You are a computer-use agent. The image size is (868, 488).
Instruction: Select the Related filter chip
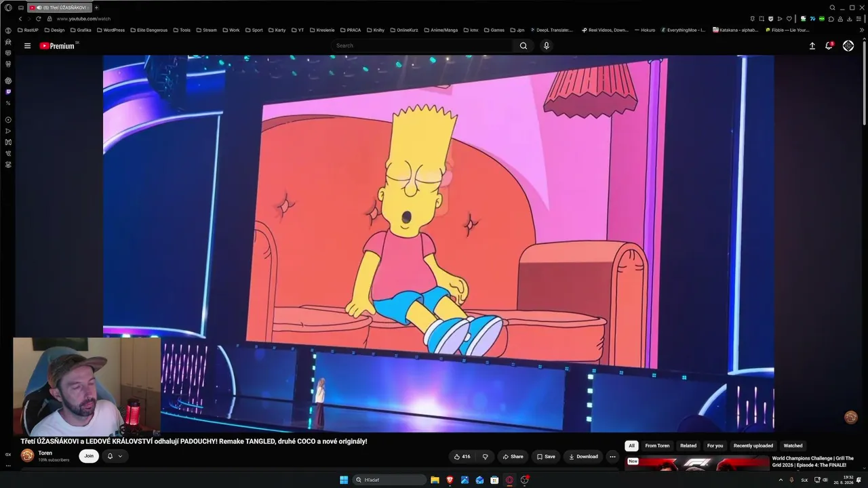tap(688, 446)
